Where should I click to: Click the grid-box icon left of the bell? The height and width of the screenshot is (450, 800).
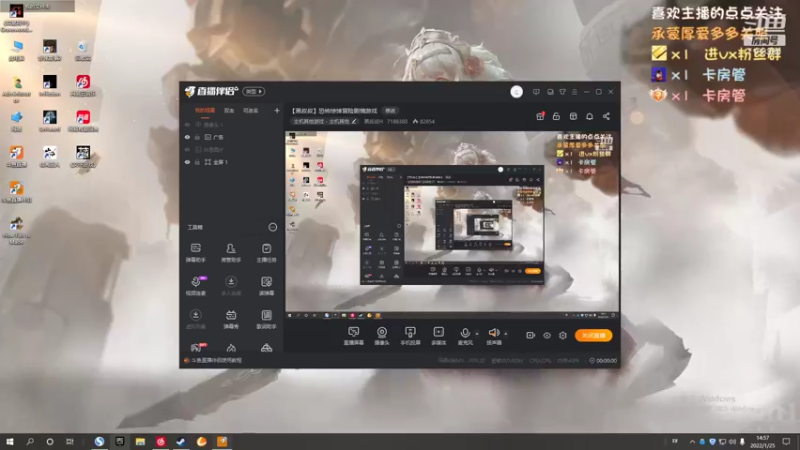point(573,116)
